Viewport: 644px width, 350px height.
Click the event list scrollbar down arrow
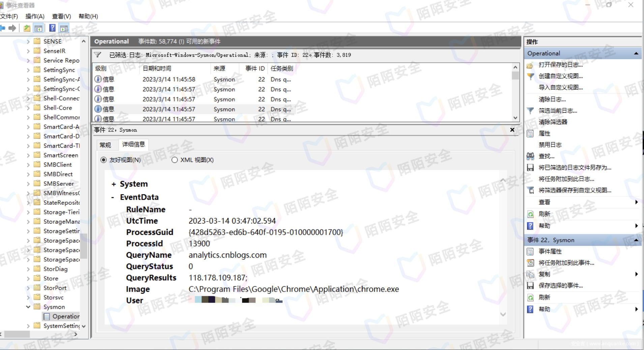click(515, 118)
